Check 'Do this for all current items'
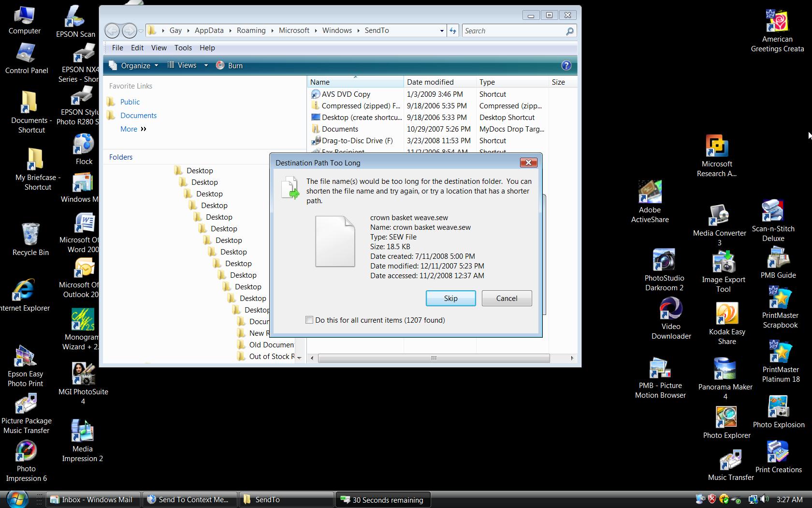The width and height of the screenshot is (812, 508). tap(309, 320)
